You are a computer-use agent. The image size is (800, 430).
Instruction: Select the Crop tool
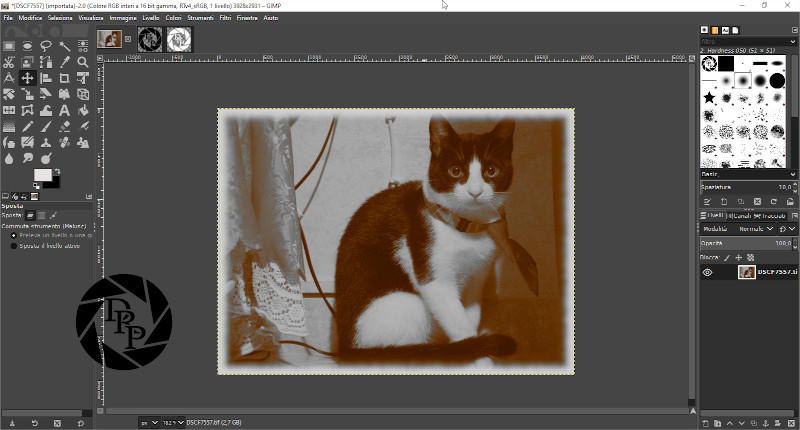(64, 78)
